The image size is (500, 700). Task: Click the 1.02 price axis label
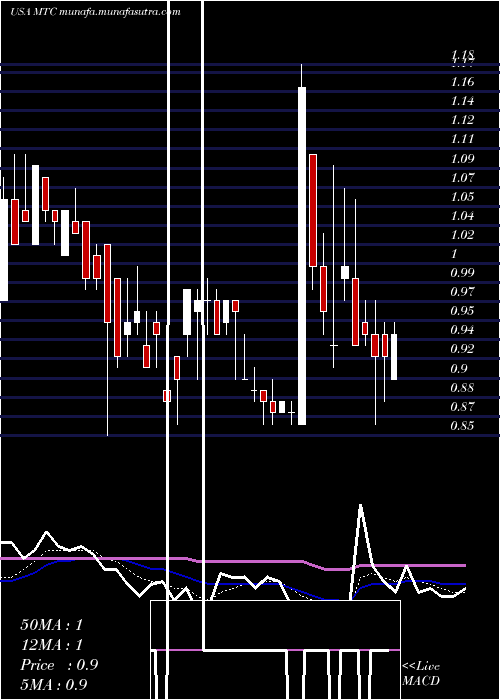(462, 235)
